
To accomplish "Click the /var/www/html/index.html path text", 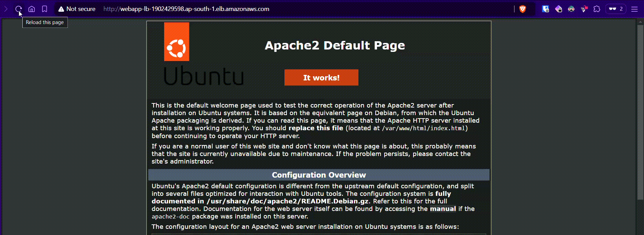I will (423, 128).
